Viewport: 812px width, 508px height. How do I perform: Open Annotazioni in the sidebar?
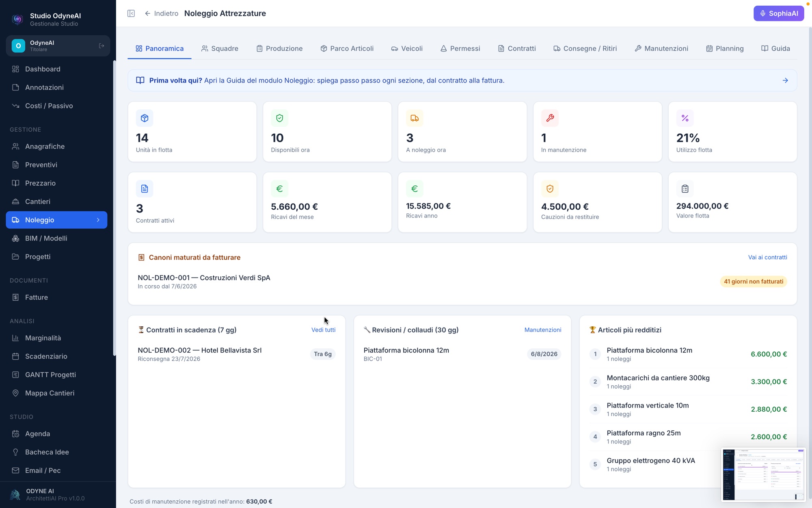point(56,87)
